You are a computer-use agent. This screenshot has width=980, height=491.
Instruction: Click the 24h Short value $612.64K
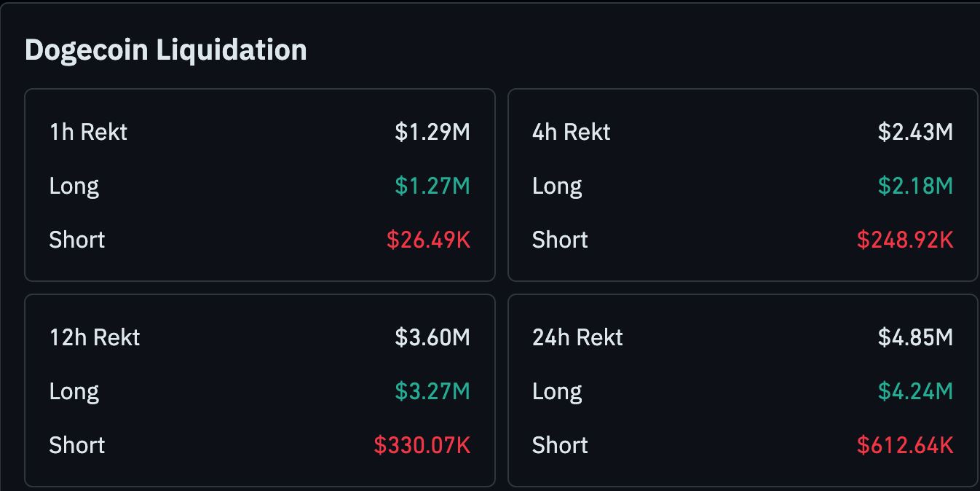[905, 445]
